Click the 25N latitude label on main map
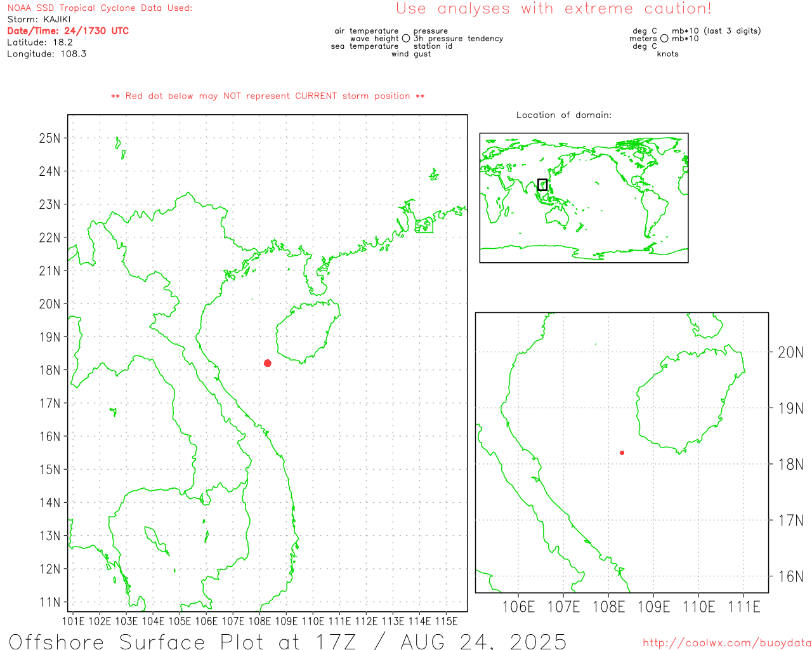812x650 pixels. click(x=50, y=138)
